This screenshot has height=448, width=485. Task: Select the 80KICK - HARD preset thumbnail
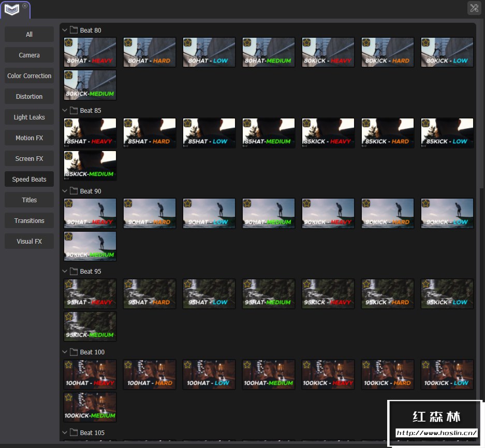point(388,52)
